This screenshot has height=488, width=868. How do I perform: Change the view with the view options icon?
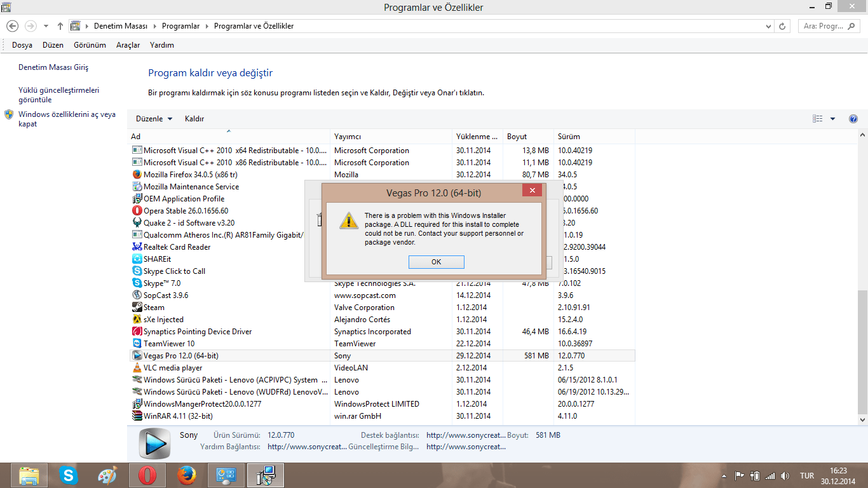818,119
